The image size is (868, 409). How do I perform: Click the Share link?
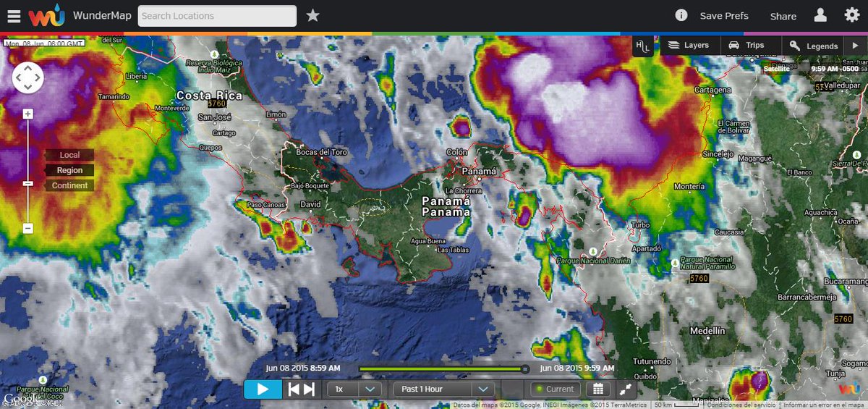click(x=783, y=16)
